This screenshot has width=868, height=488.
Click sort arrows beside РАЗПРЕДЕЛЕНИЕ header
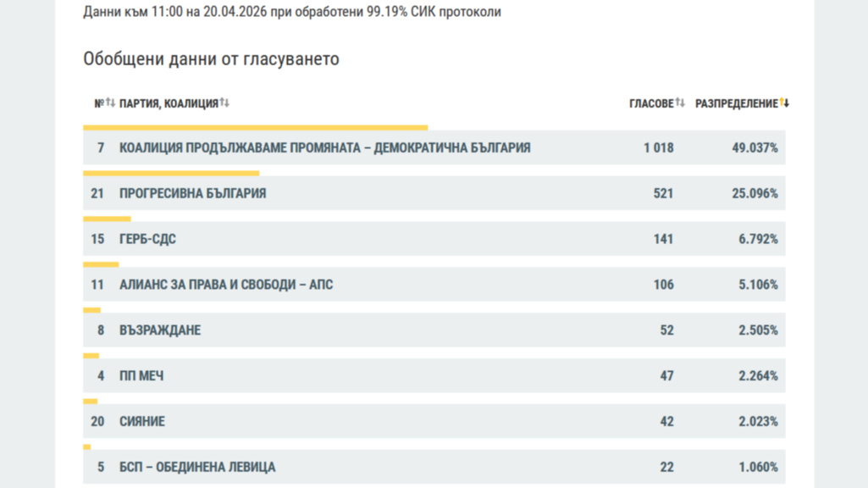784,103
